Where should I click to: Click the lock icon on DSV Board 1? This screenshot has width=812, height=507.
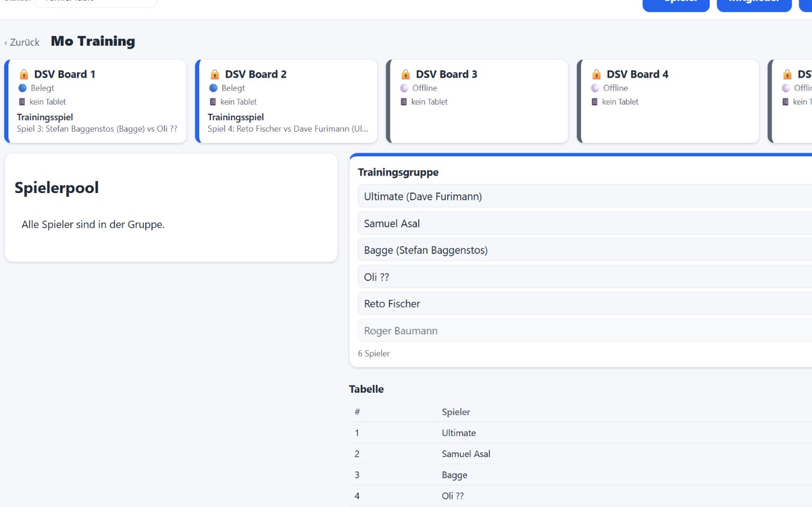pos(23,74)
